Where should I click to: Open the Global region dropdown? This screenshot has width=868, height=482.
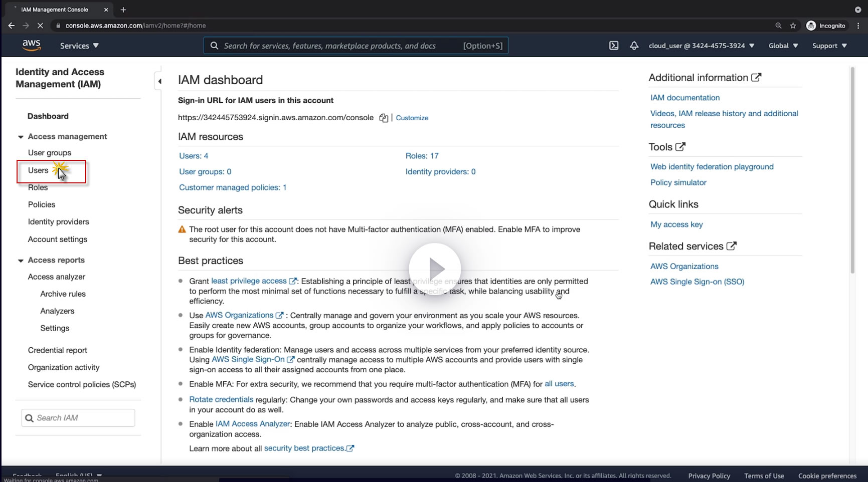(x=783, y=46)
